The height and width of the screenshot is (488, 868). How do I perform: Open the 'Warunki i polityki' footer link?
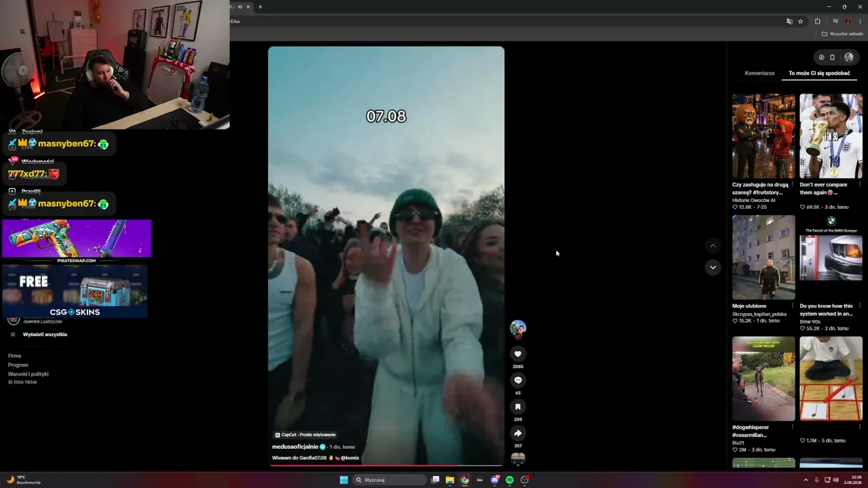tap(28, 374)
